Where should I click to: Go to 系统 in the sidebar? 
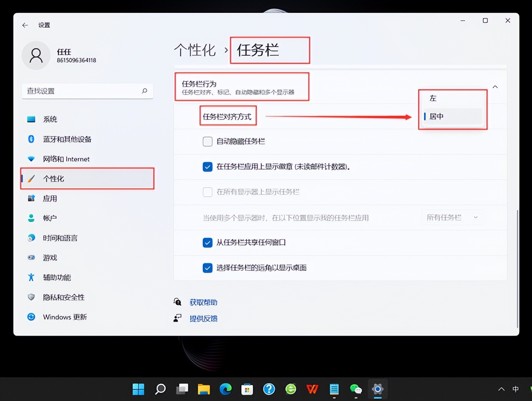50,119
